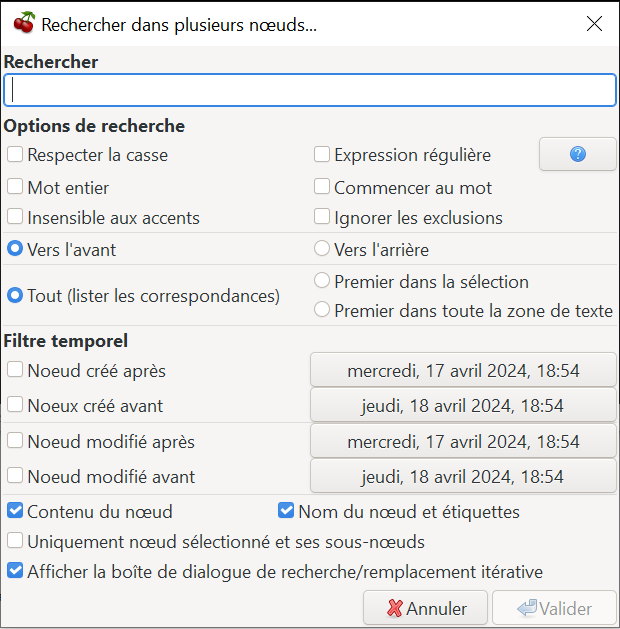Choose Premier dans la sélection option
This screenshot has width=620, height=629.
pos(322,281)
